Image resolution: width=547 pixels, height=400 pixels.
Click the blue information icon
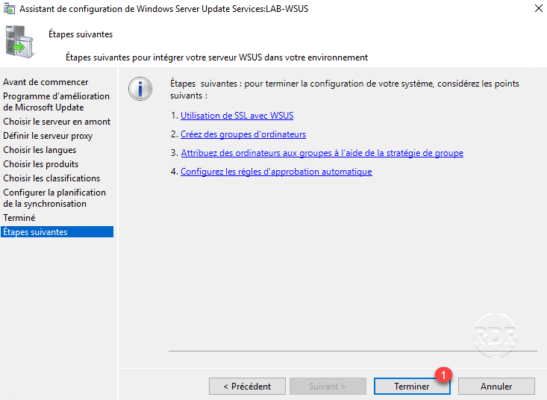click(x=140, y=89)
